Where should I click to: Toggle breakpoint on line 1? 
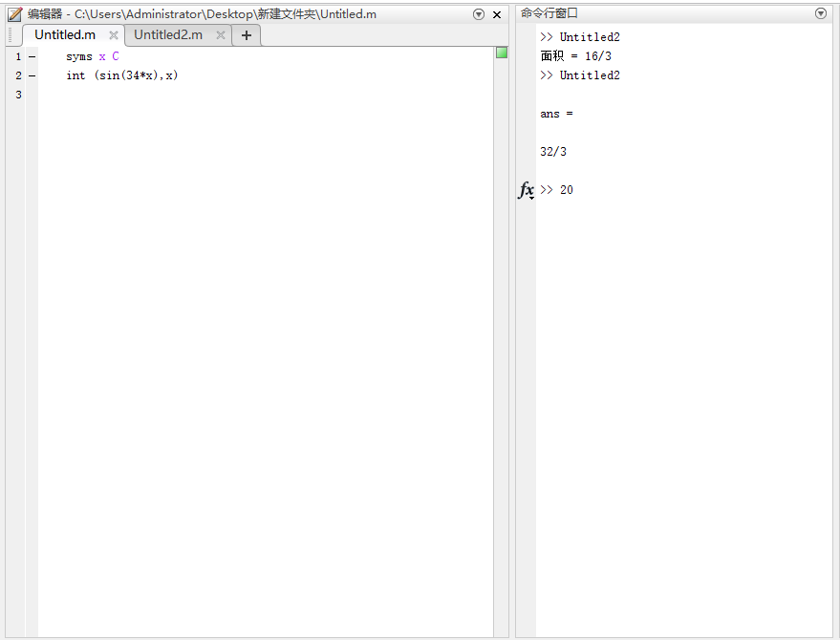tap(32, 56)
